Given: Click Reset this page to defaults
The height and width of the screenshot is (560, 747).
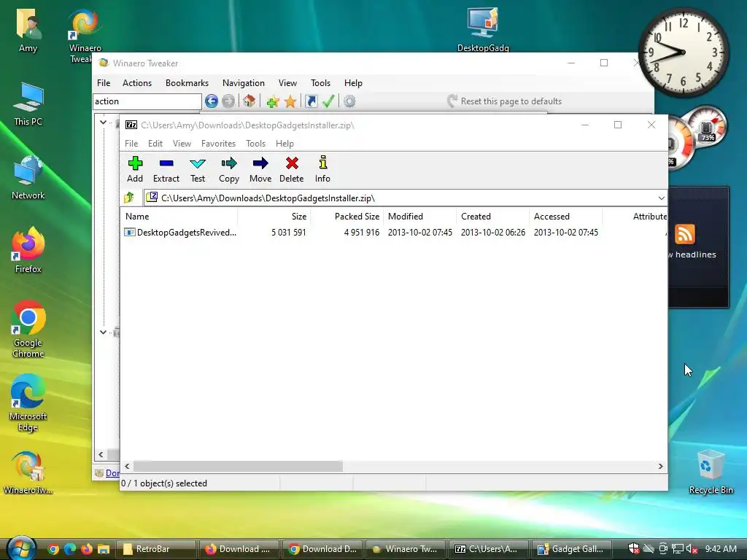Looking at the screenshot, I should coord(505,101).
